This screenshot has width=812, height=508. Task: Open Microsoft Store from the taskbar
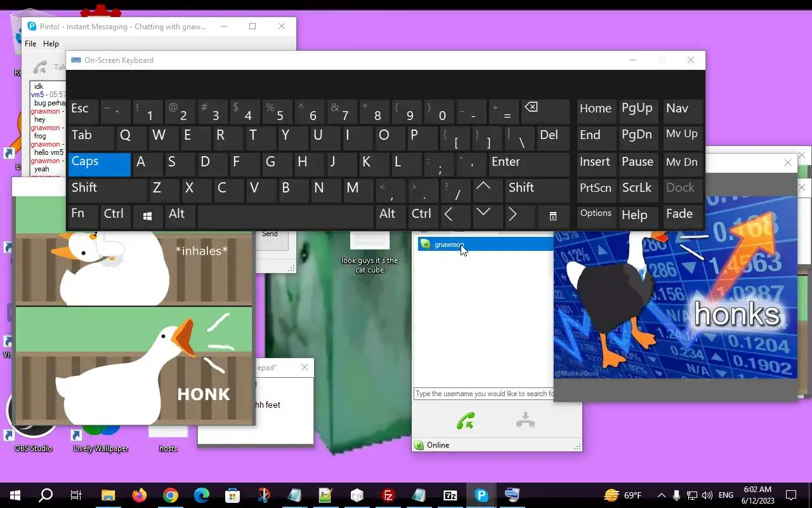point(232,495)
